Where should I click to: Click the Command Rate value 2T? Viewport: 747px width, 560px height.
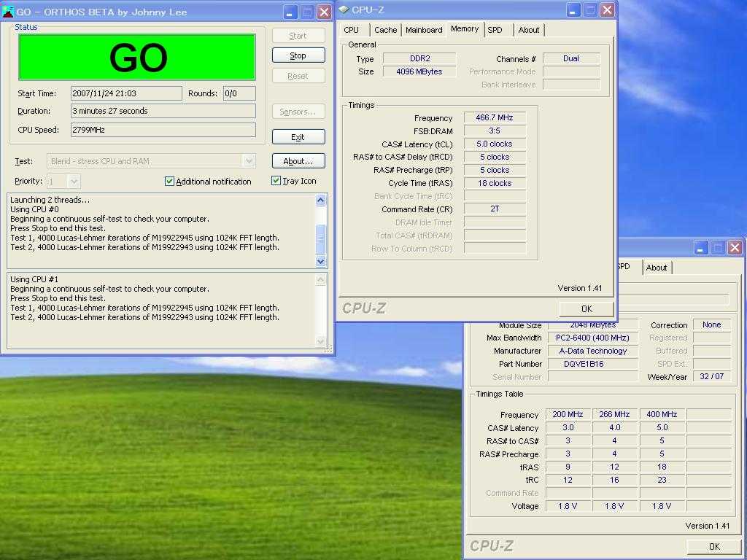(x=495, y=209)
